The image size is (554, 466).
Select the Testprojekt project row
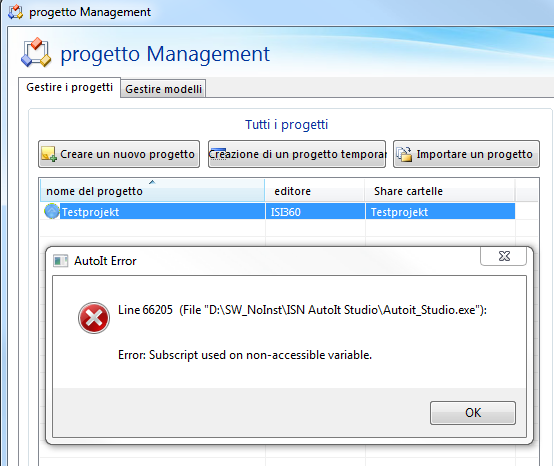278,212
